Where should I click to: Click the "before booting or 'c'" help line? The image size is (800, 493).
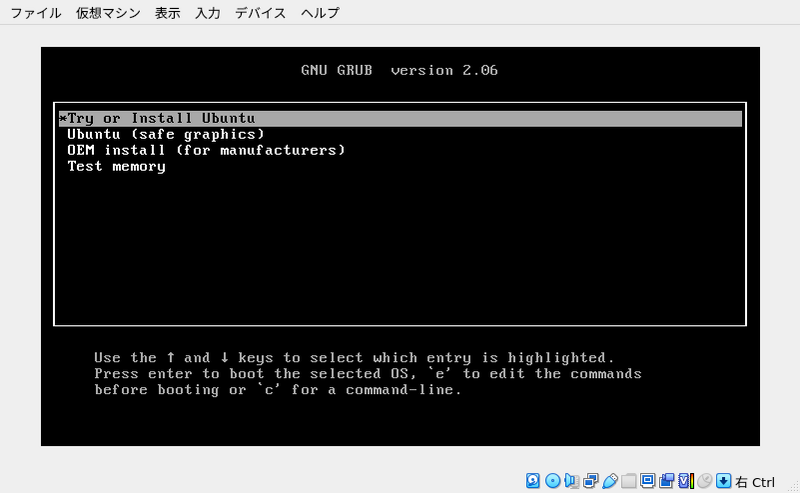pyautogui.click(x=278, y=389)
